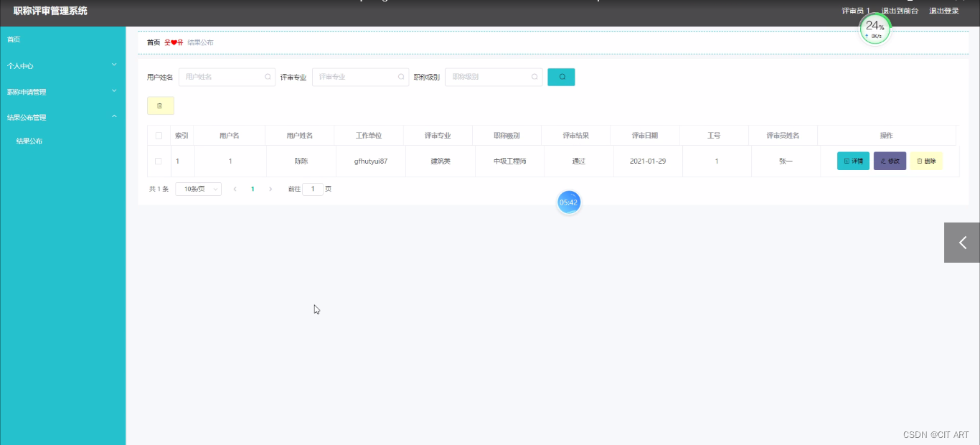
Task: Click the purple 修改 edit icon button
Action: (x=890, y=161)
